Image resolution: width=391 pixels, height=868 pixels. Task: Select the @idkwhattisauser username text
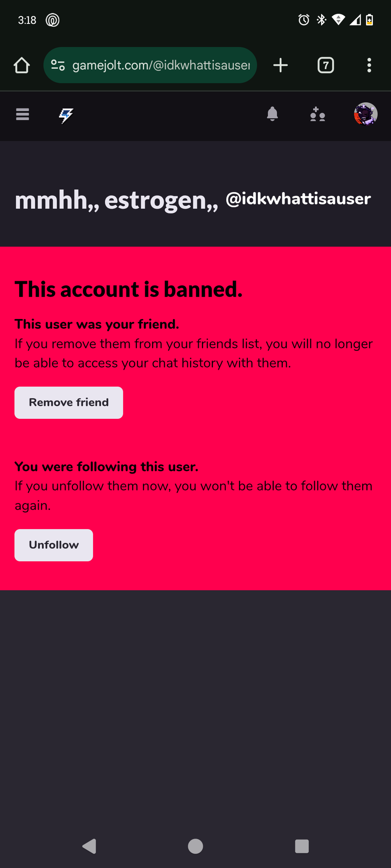click(x=298, y=199)
